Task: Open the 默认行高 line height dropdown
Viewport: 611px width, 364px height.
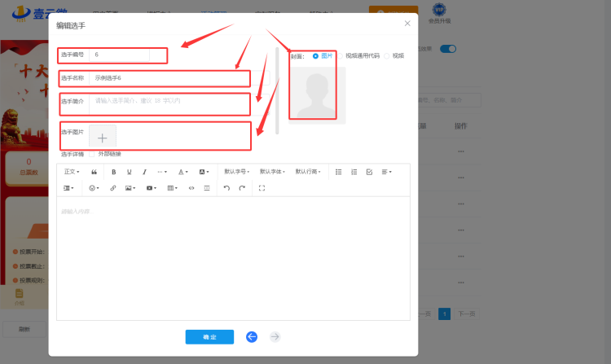Action: [309, 172]
